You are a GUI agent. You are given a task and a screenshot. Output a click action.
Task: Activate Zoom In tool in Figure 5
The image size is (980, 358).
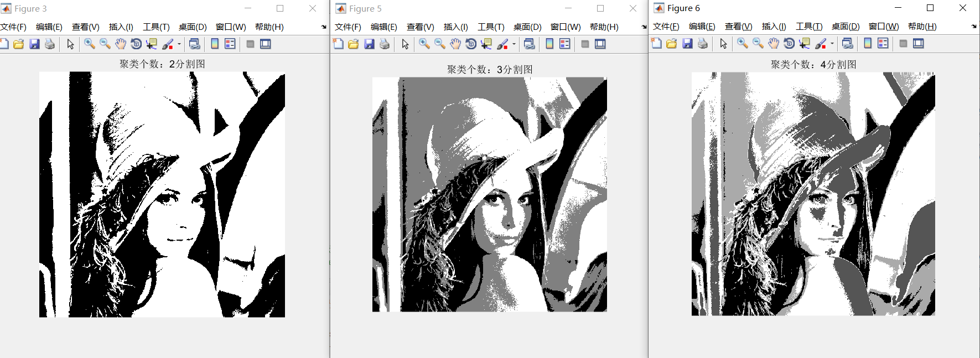click(424, 44)
